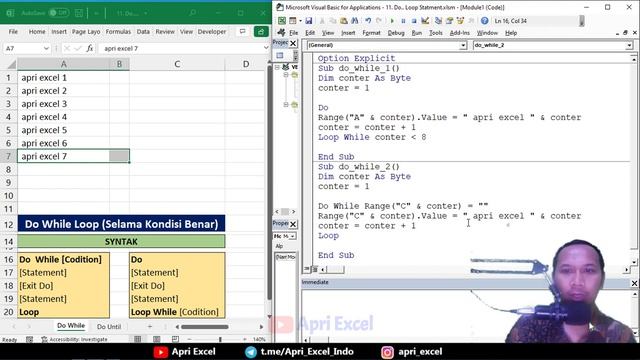
Task: Click Full Module View button at code window bottom
Action: pyautogui.click(x=315, y=269)
